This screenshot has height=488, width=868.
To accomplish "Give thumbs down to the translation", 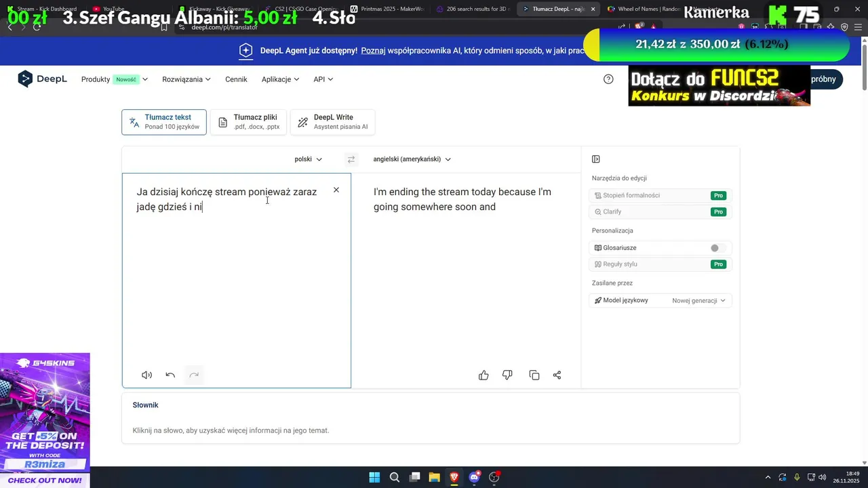I will (507, 375).
